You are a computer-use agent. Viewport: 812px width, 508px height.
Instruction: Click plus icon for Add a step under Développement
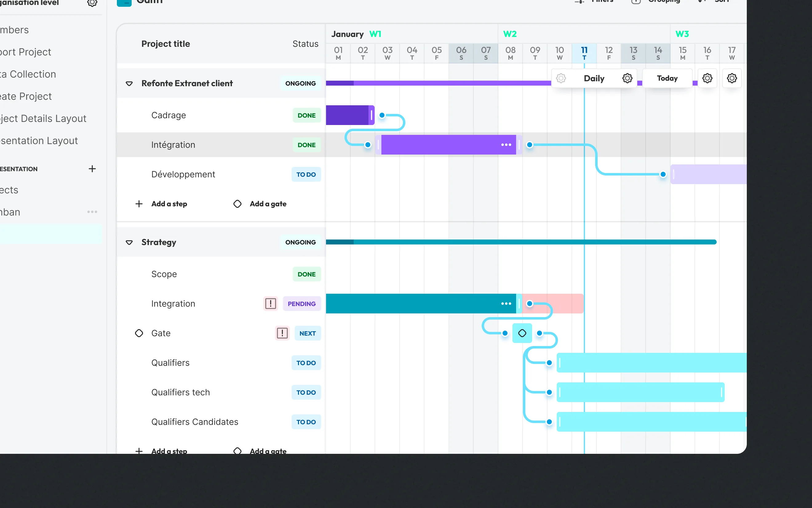(x=139, y=204)
